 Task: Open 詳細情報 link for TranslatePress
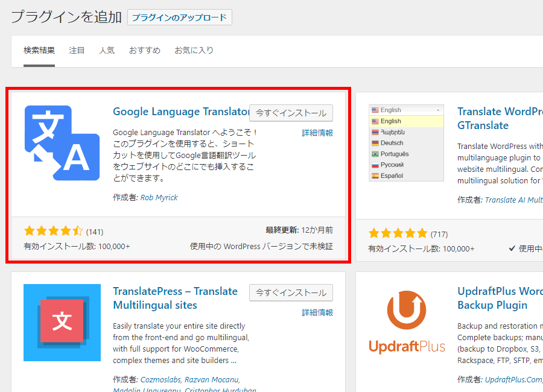tap(317, 312)
